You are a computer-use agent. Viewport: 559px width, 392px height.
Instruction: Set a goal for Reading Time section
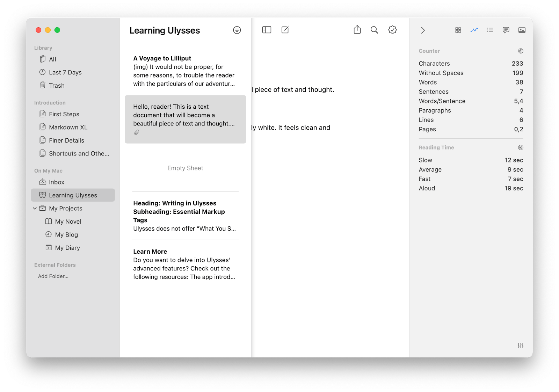click(x=521, y=147)
